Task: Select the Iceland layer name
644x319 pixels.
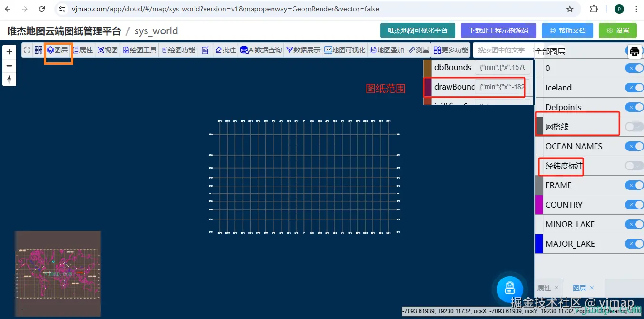Action: pos(558,88)
